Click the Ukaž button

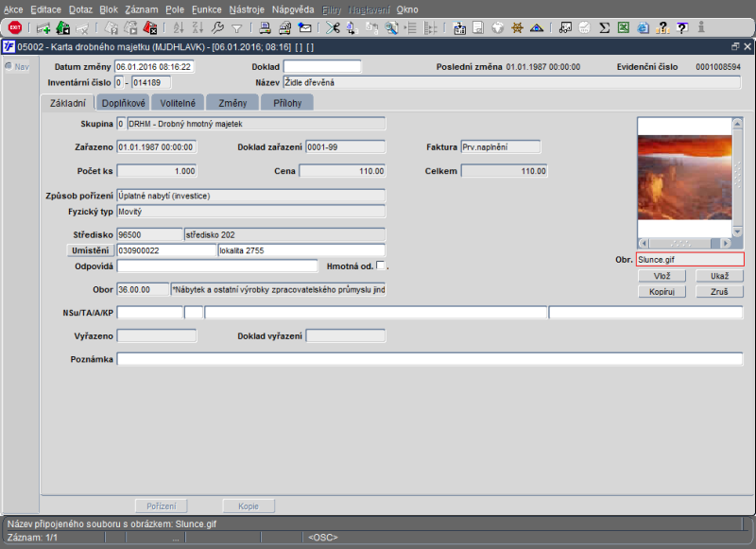[x=719, y=276]
